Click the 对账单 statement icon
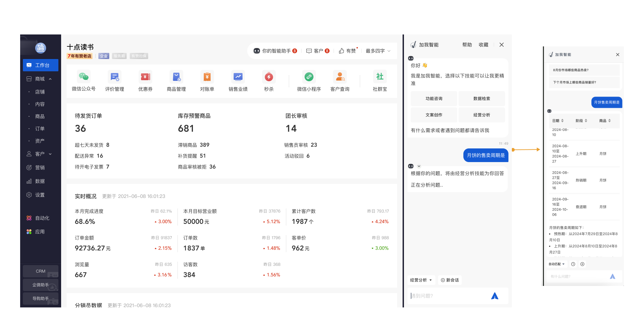This screenshot has height=318, width=644. [x=207, y=77]
